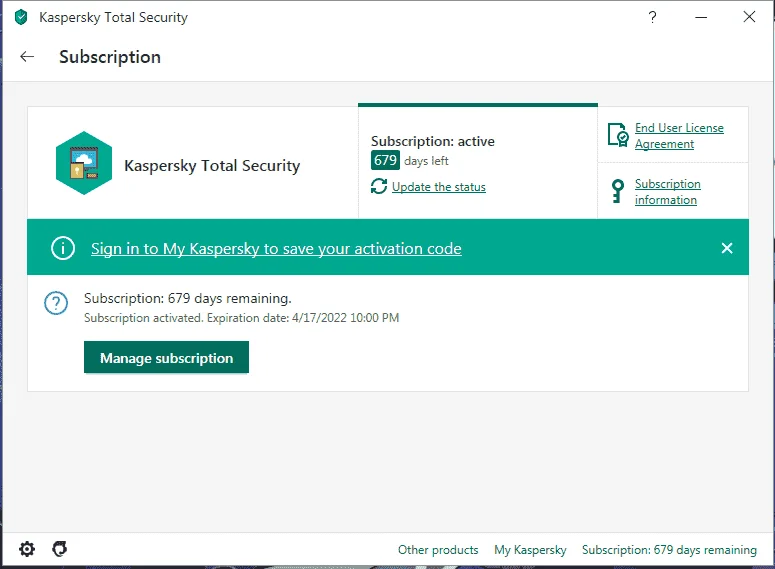Open End User License Agreement link
This screenshot has height=569, width=775.
pos(679,136)
